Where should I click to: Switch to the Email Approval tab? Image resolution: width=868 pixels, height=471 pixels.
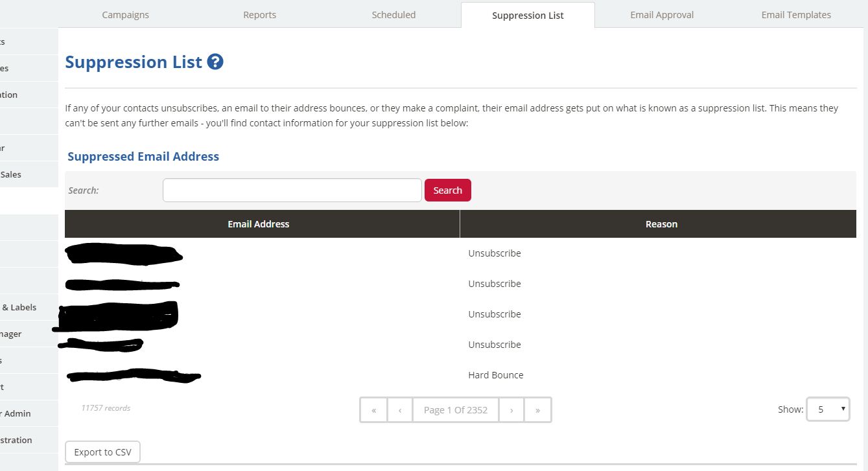[x=661, y=14]
